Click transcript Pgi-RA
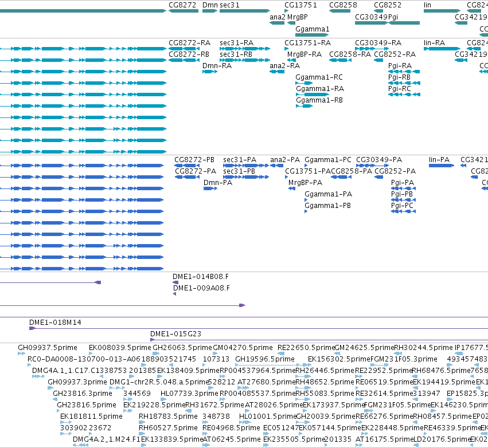The height and width of the screenshot is (448, 488). click(400, 66)
